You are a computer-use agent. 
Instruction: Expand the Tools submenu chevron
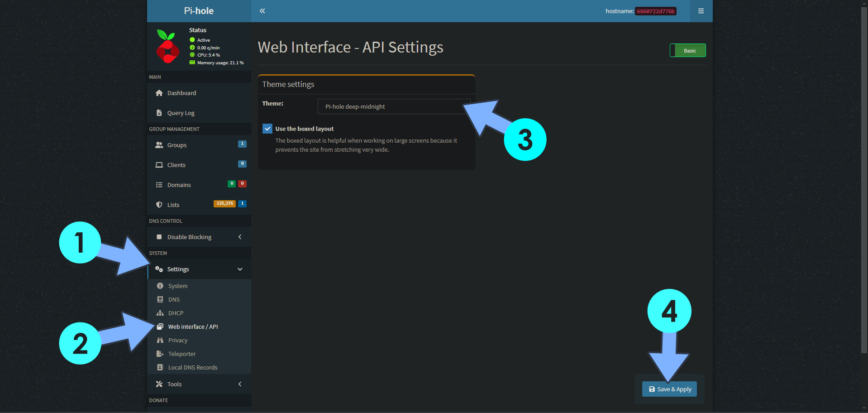click(240, 384)
